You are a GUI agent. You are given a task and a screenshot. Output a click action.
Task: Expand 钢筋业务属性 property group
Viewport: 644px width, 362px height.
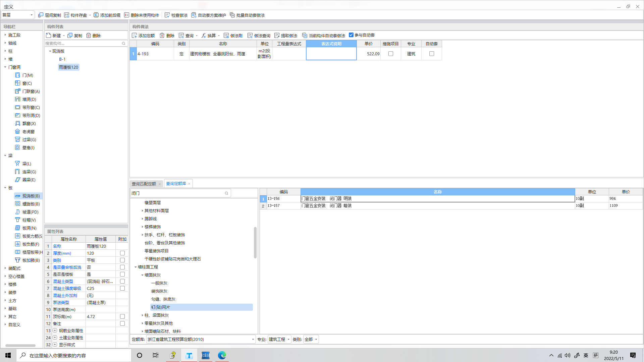[55, 331]
